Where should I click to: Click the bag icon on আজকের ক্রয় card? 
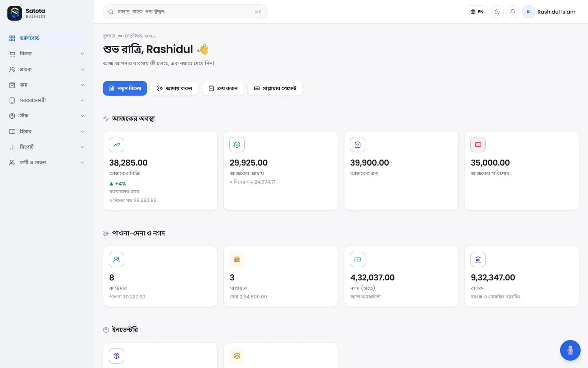click(x=358, y=145)
